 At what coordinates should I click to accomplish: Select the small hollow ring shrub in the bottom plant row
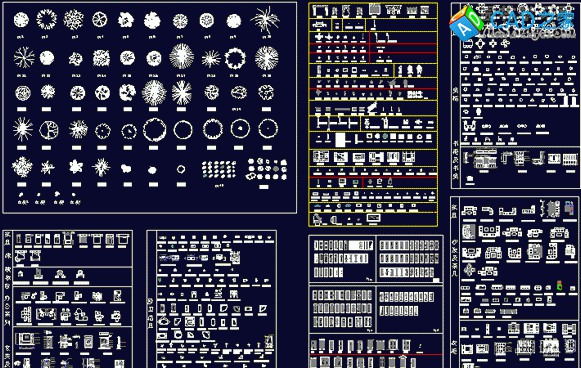click(x=181, y=169)
